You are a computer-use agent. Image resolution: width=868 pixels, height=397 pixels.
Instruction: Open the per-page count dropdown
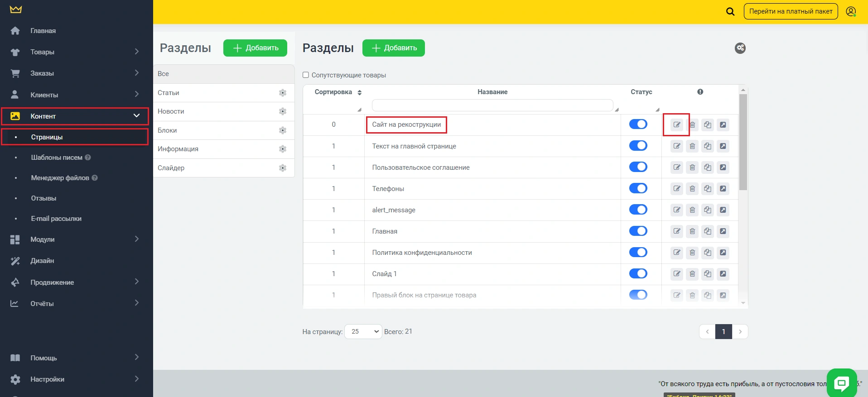tap(363, 331)
